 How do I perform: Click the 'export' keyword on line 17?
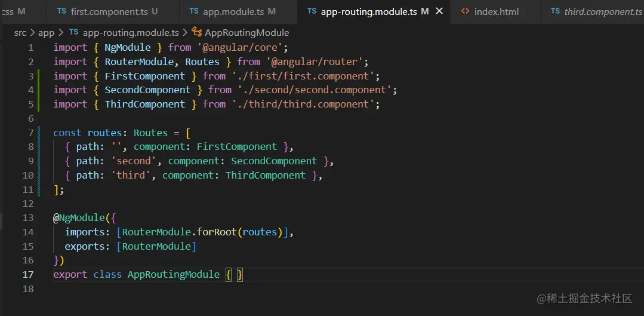pyautogui.click(x=70, y=275)
